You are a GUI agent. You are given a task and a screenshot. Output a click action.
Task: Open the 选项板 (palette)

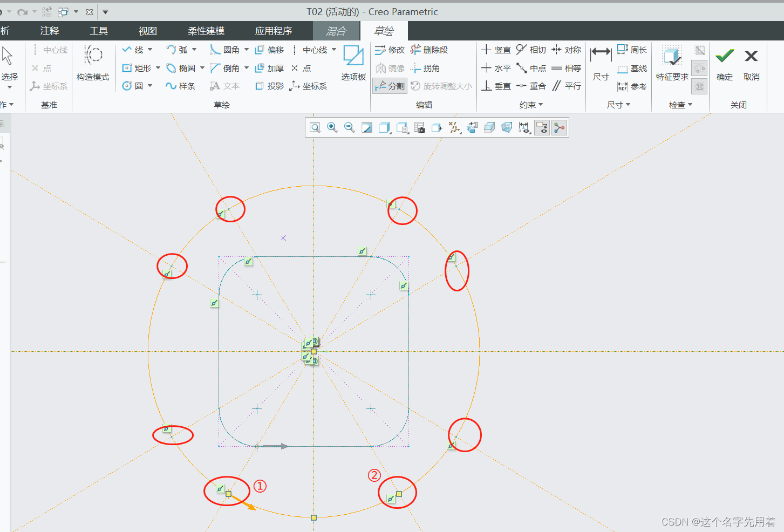353,63
